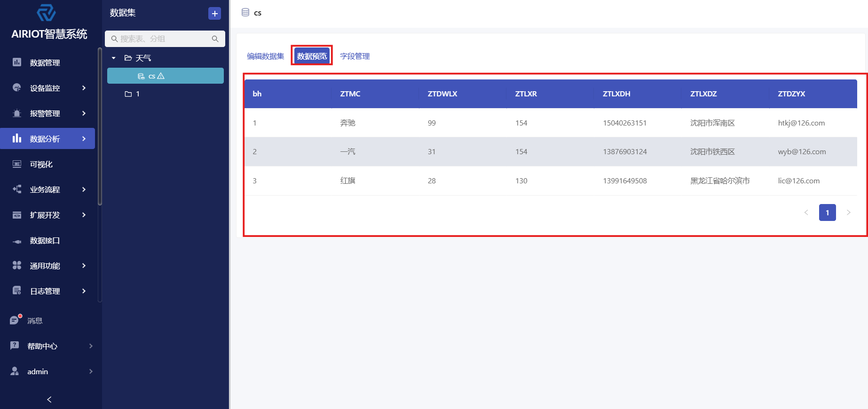The image size is (868, 409).
Task: Click the search magnifier icon in dataset panel
Action: 215,39
